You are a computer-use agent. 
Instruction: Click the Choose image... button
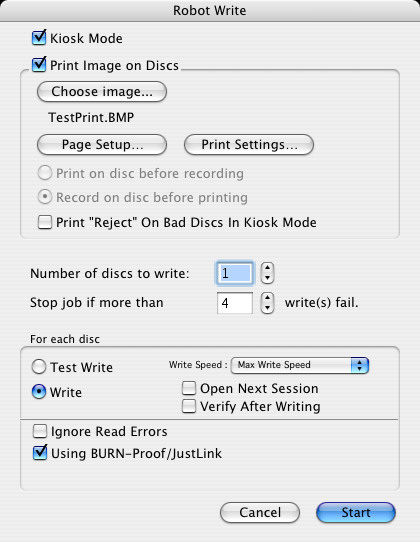pos(102,92)
